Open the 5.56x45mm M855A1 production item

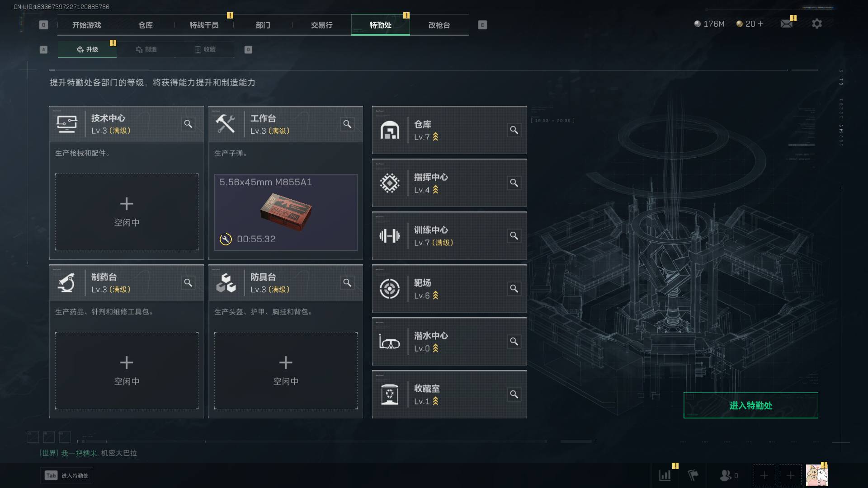[286, 212]
